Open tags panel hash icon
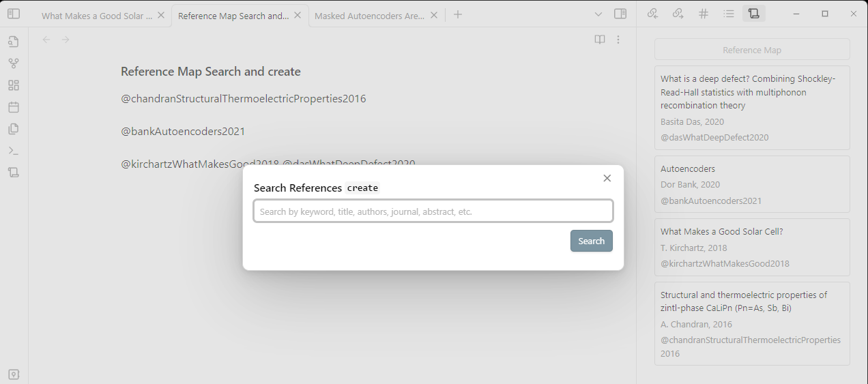The height and width of the screenshot is (384, 868). coord(704,14)
